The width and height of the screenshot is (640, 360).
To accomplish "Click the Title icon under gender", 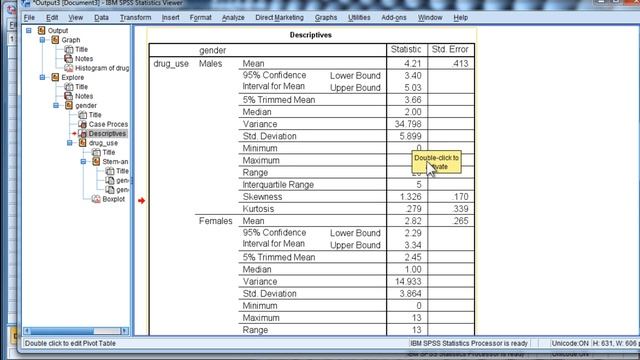I will [x=82, y=115].
